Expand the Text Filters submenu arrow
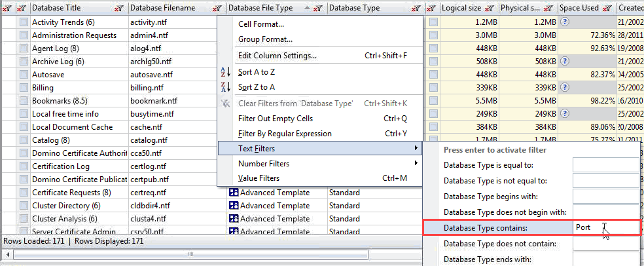Image resolution: width=644 pixels, height=266 pixels. tap(416, 149)
